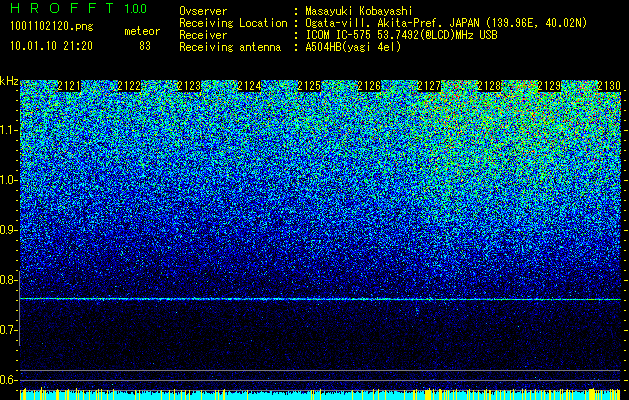The height and width of the screenshot is (400, 629).
Task: Click the ICOM IC-575 receiver text
Action: click(x=401, y=35)
